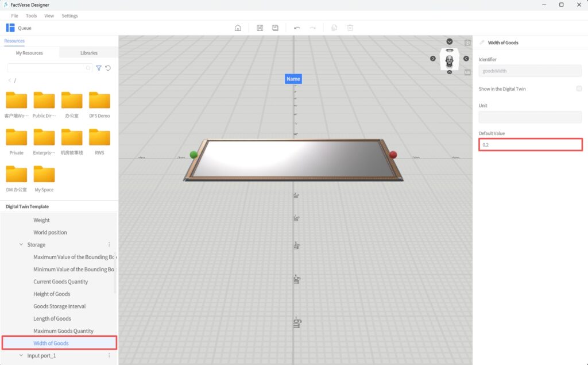Screen dimensions: 588x365
Task: Click the Home icon in the toolbar
Action: tap(238, 28)
